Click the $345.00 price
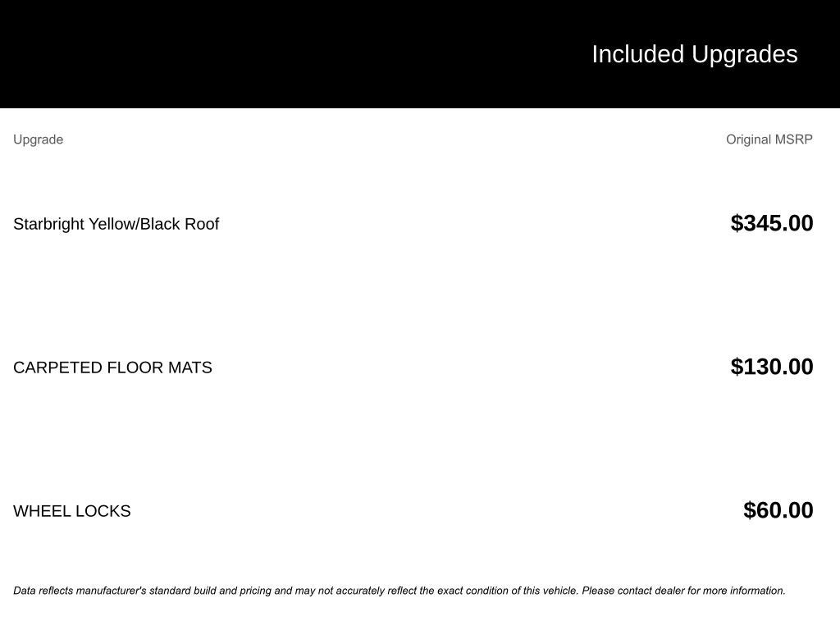The image size is (840, 630). tap(771, 223)
